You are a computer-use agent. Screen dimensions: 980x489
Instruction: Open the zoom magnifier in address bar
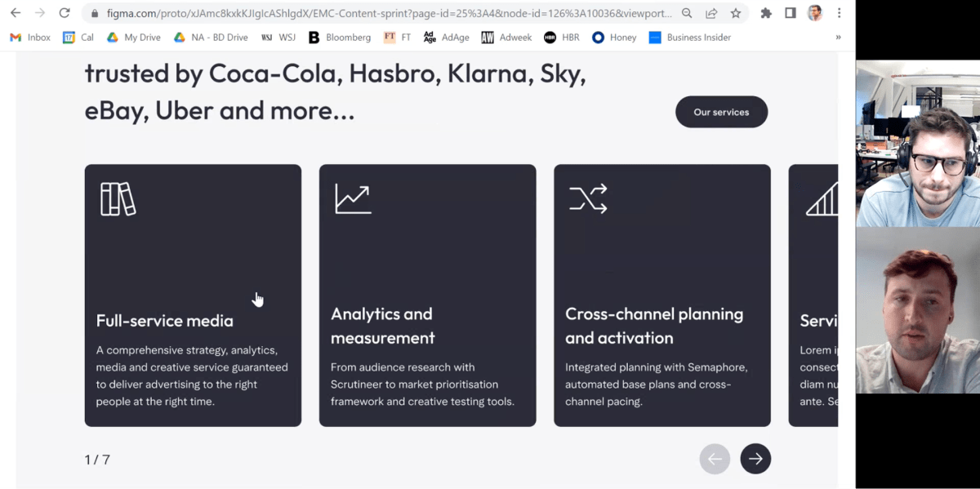687,13
